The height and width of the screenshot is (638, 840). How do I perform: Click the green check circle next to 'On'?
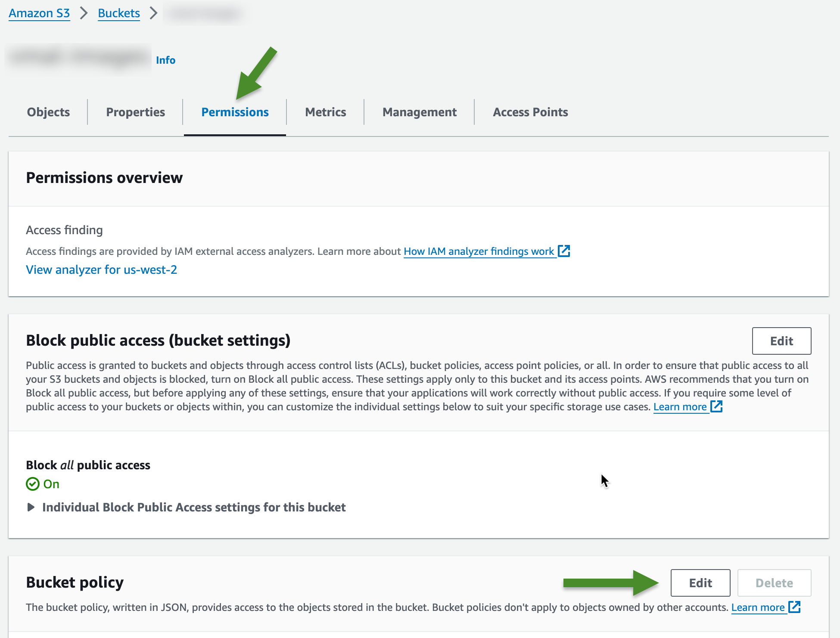33,484
